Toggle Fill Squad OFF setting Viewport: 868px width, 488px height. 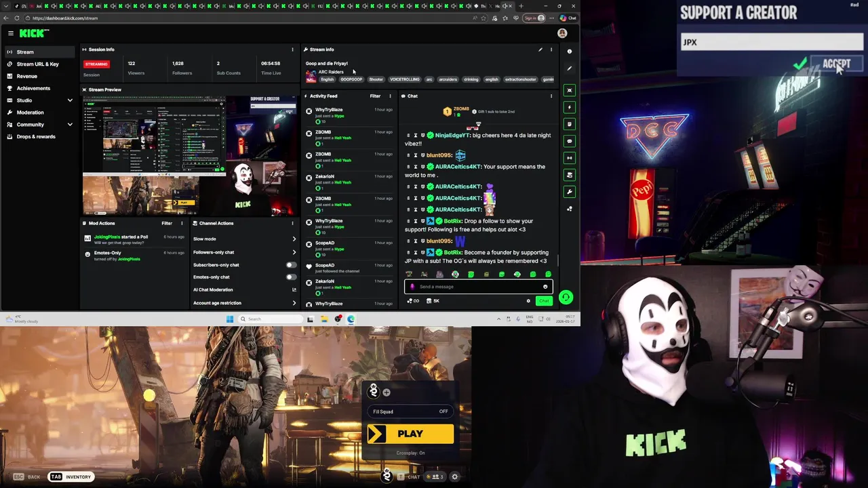[x=410, y=411]
